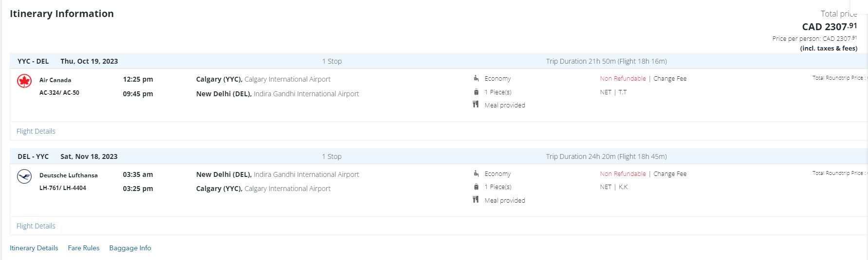This screenshot has height=260, width=868.
Task: Click the CAD 2307.91 total price
Action: coord(829,27)
